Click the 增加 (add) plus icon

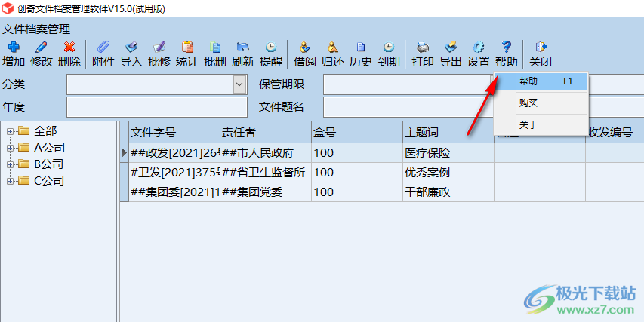(x=14, y=48)
